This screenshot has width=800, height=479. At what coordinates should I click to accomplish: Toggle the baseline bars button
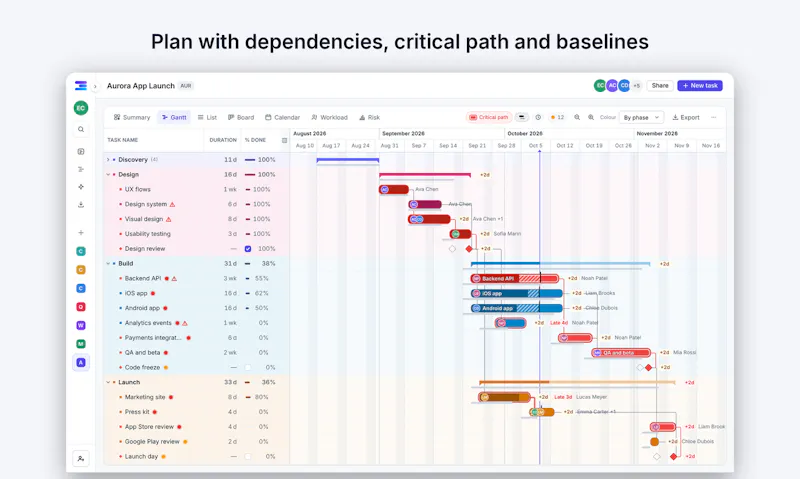[521, 117]
